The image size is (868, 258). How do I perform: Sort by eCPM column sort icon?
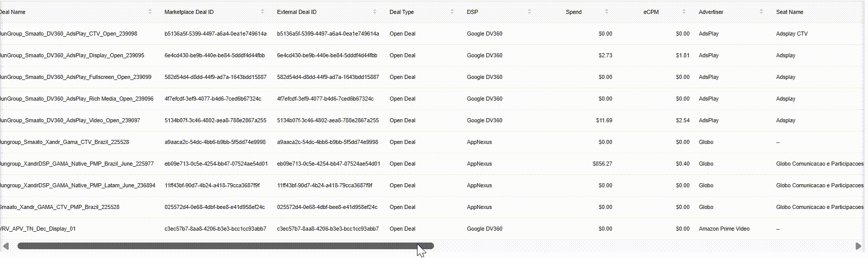pyautogui.click(x=684, y=11)
